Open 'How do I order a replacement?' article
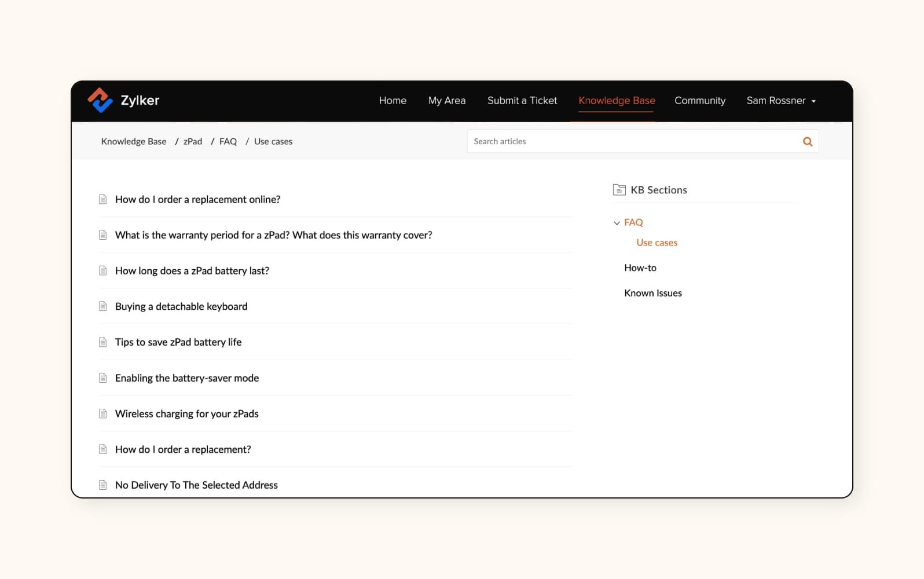This screenshot has width=924, height=579. [183, 449]
